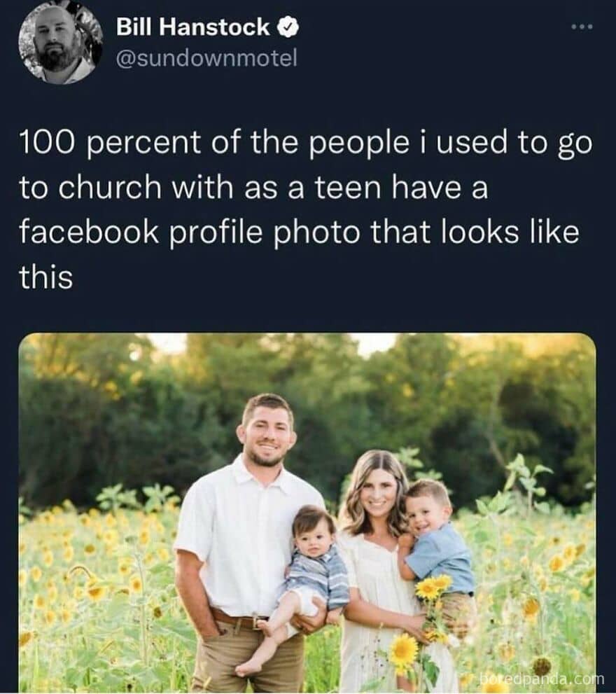Select the tweet text starting '100 percent'
The width and height of the screenshot is (616, 694).
coord(305,209)
